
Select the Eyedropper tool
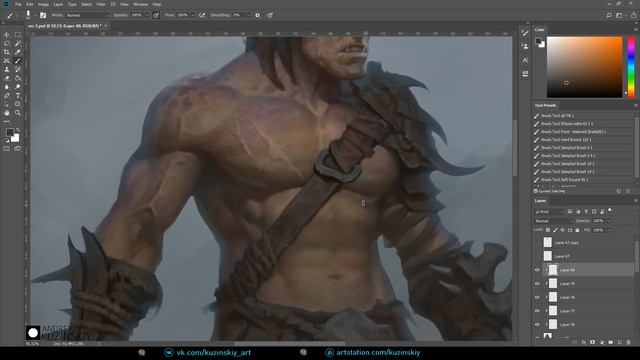[18, 52]
